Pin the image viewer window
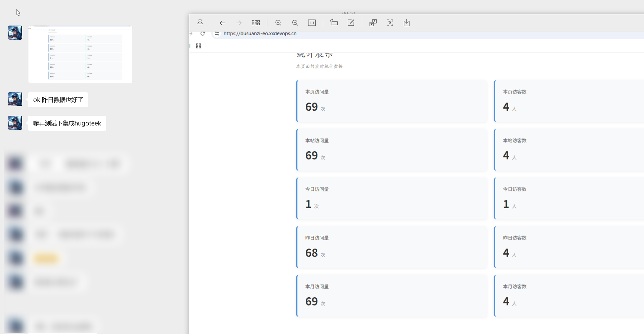This screenshot has height=334, width=644. [200, 23]
